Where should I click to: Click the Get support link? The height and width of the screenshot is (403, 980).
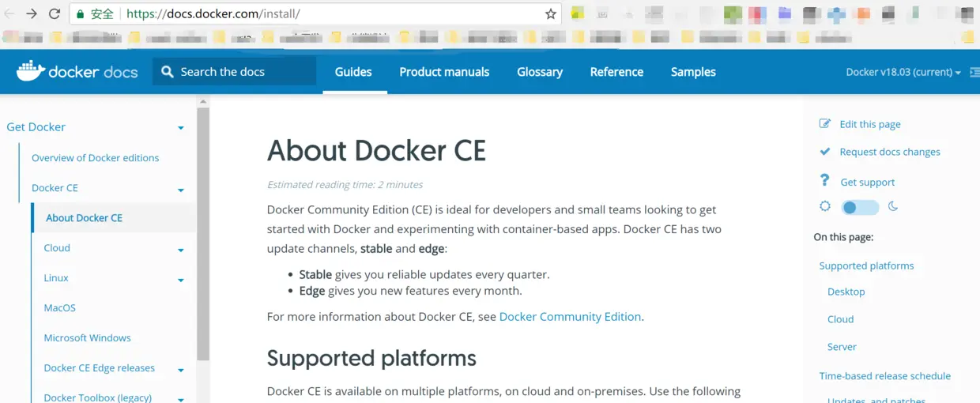tap(868, 182)
